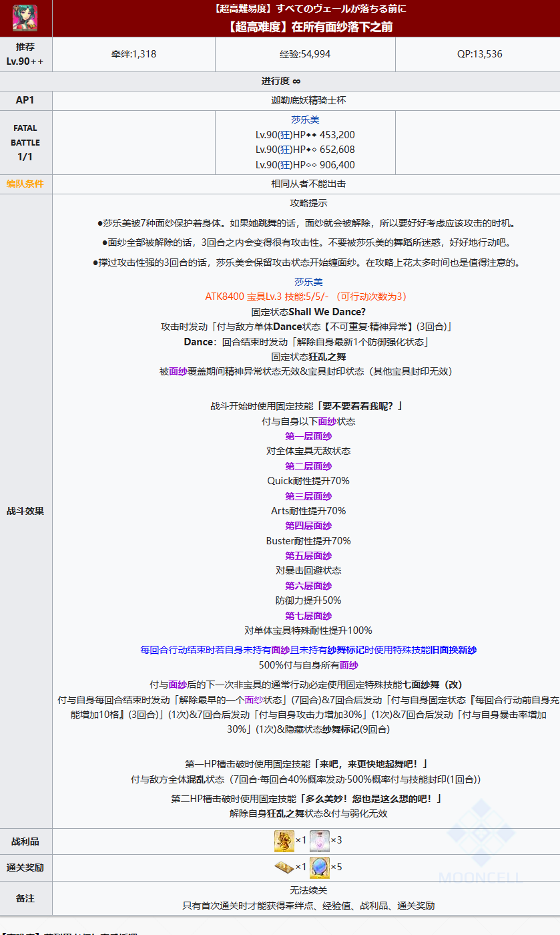This screenshot has height=935, width=560.
Task: Click 对全体宝具无敌状态 effect text
Action: [x=308, y=451]
